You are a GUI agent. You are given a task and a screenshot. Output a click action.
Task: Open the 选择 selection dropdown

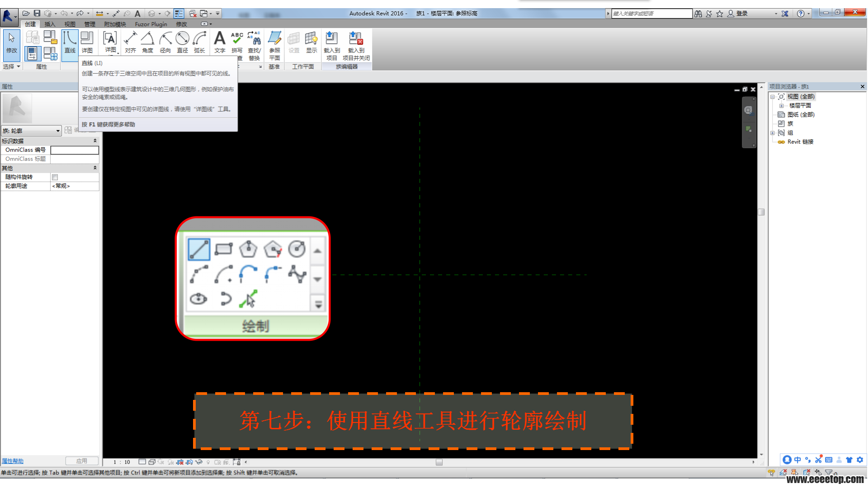pyautogui.click(x=12, y=66)
